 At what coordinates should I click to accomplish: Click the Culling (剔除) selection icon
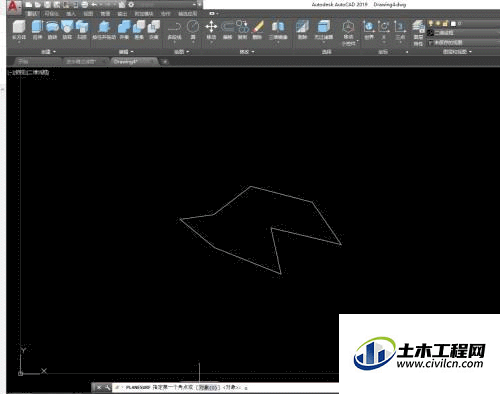tap(302, 30)
